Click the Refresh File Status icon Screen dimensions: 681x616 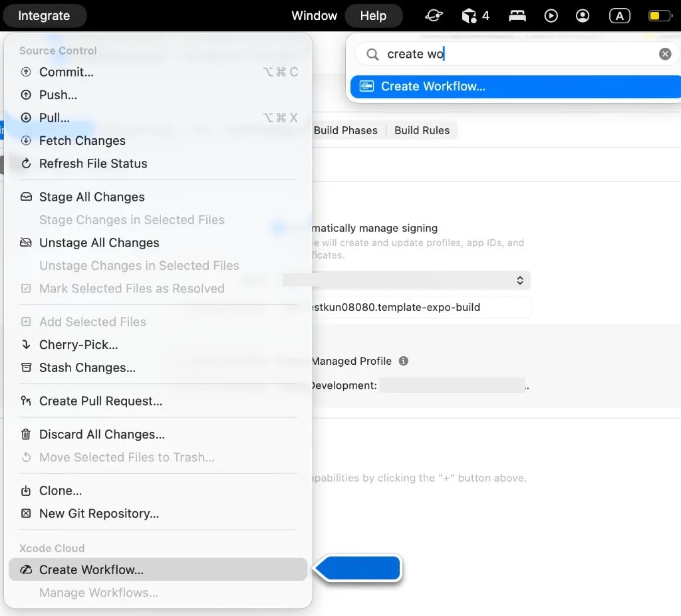(x=26, y=163)
